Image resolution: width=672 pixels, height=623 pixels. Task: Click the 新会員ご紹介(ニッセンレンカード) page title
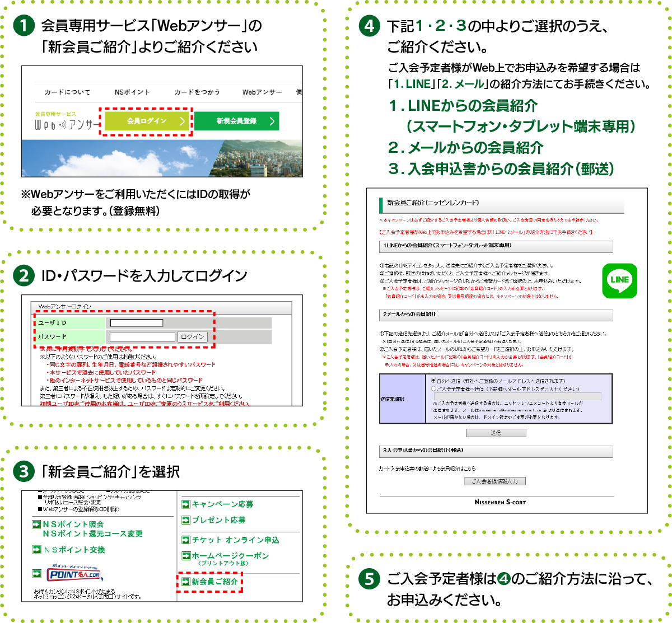pyautogui.click(x=433, y=203)
